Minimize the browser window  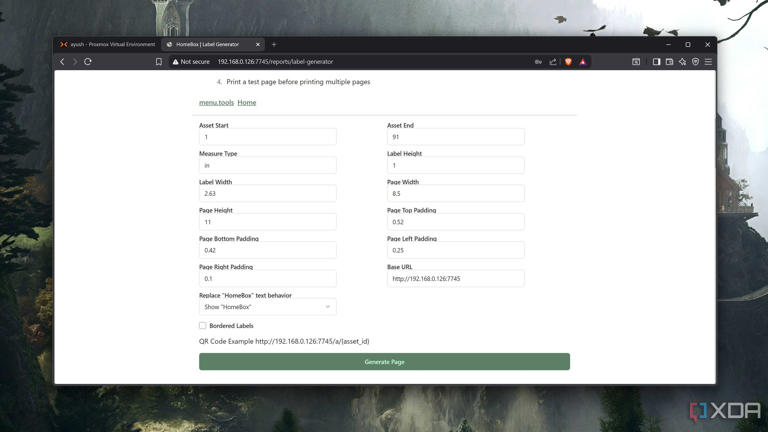tap(669, 45)
